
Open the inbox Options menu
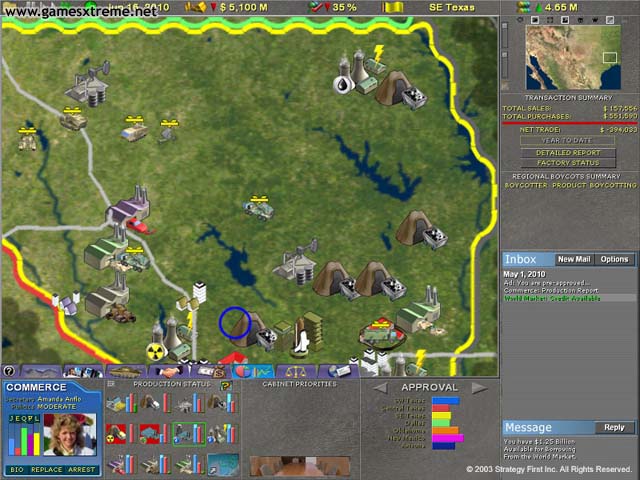[613, 259]
